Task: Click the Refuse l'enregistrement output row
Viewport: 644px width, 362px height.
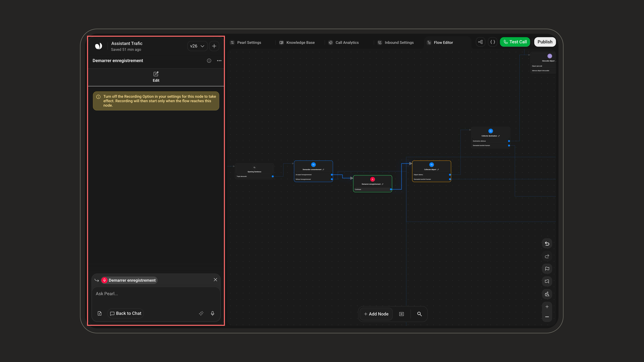Action: click(x=313, y=179)
